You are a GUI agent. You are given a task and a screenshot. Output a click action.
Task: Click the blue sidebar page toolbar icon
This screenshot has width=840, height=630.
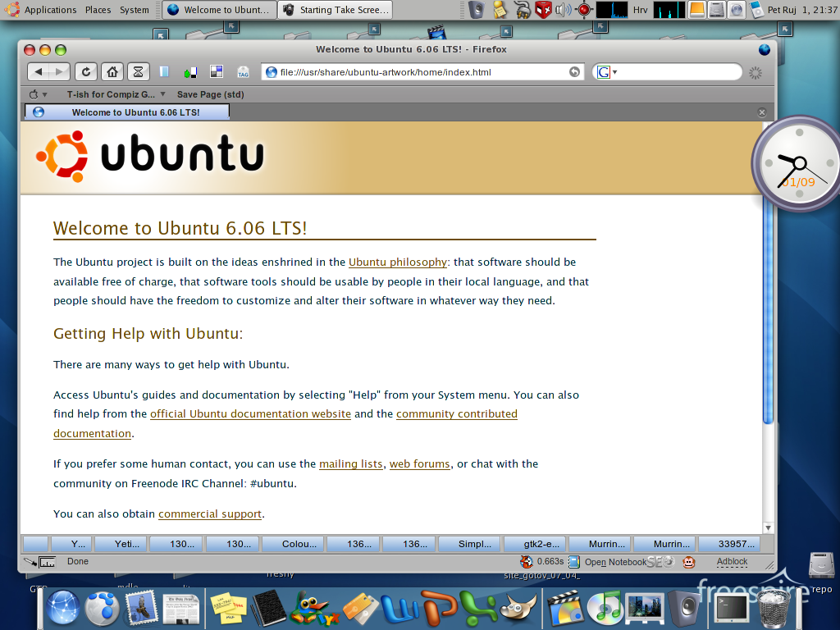tap(164, 72)
